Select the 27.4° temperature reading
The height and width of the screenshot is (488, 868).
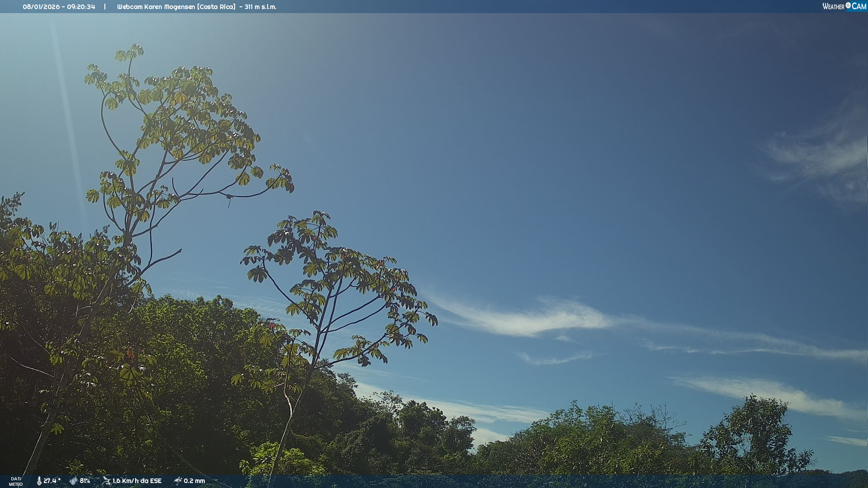coord(52,481)
